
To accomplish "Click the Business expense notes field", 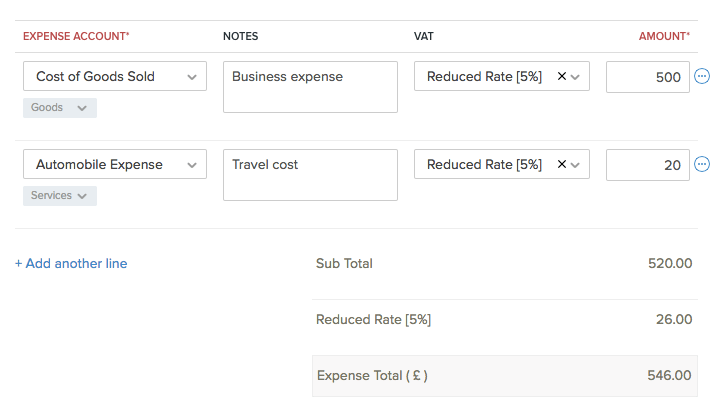I will [310, 87].
